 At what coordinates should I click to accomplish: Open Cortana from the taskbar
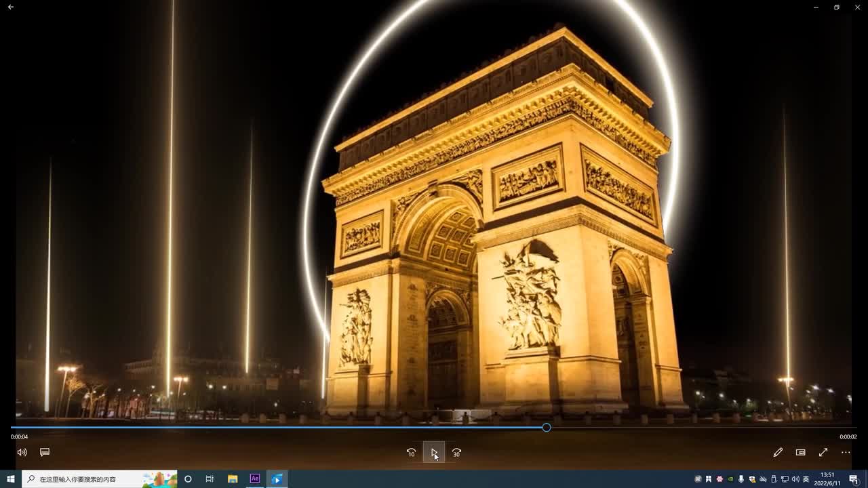coord(188,479)
